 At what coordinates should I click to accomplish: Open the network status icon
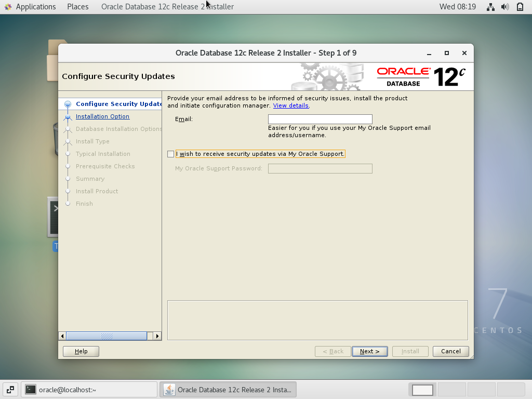(490, 7)
